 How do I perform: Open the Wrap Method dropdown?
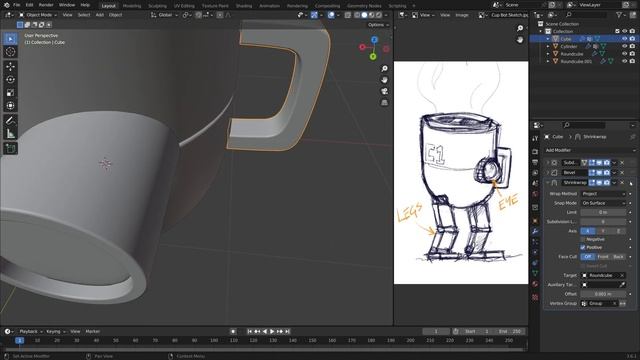click(x=603, y=194)
